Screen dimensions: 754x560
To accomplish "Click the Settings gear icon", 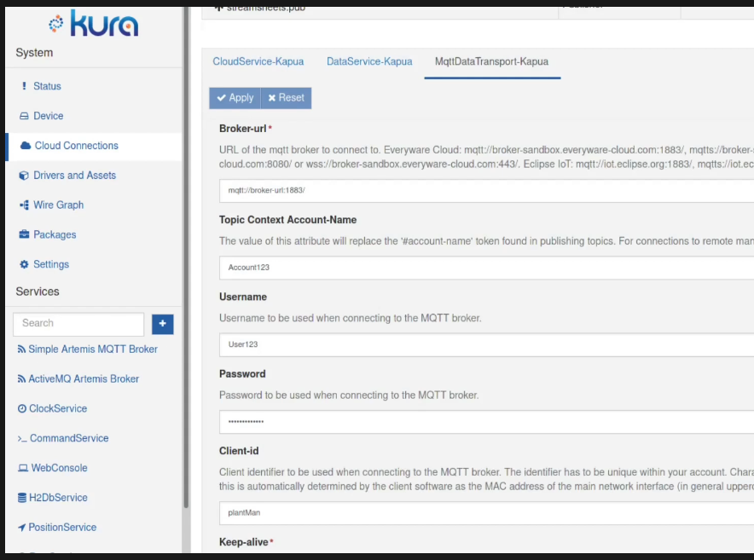I will 24,264.
